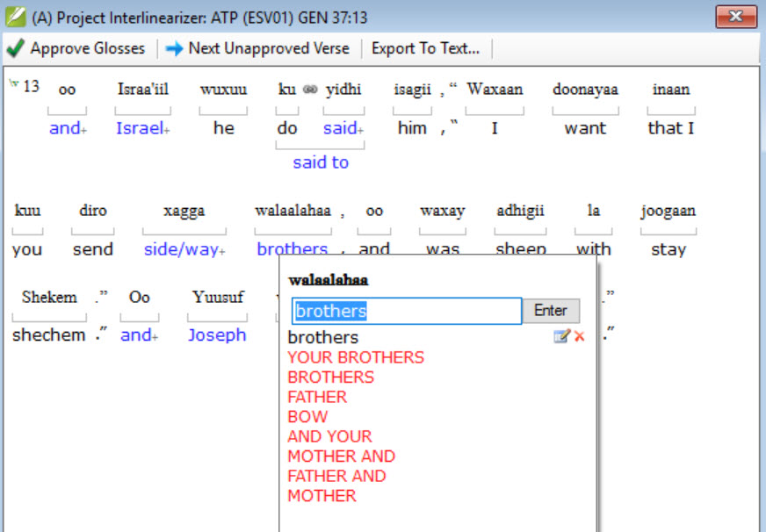
Task: Click the chain link icon joining ku and yidhi
Action: click(310, 90)
